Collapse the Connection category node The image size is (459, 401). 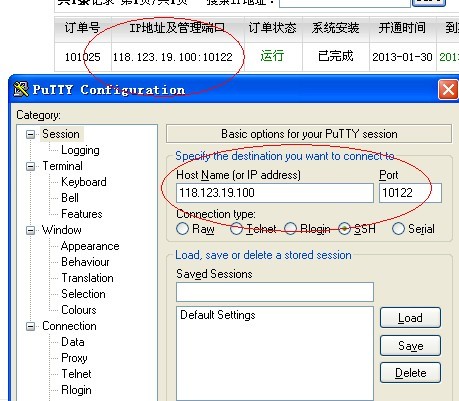tap(30, 326)
